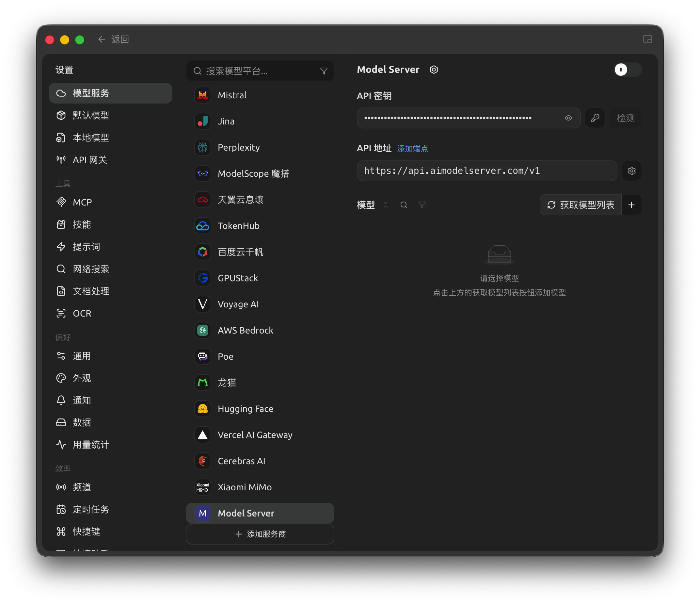Open the Poe provider
700x605 pixels.
click(x=260, y=357)
